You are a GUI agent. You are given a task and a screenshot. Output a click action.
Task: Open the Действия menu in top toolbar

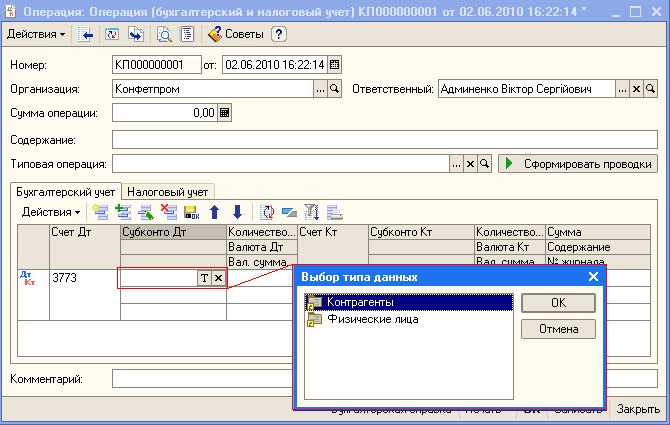(x=36, y=34)
